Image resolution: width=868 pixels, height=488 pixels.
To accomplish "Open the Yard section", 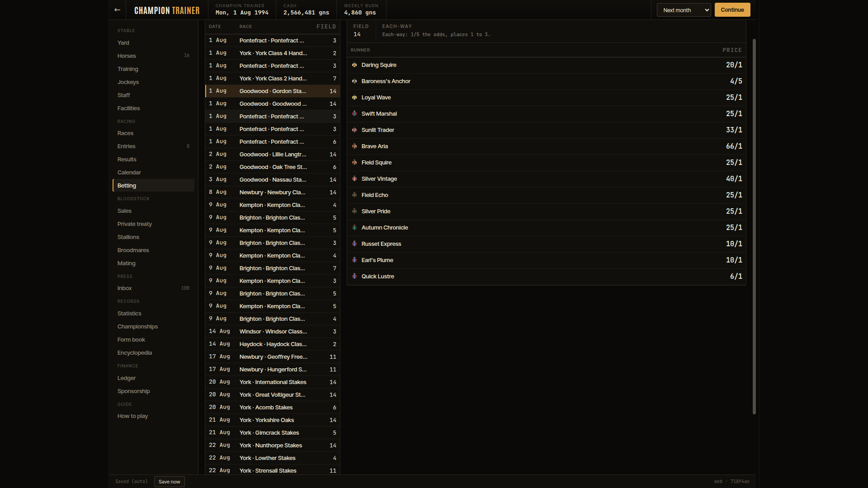I will [x=153, y=43].
